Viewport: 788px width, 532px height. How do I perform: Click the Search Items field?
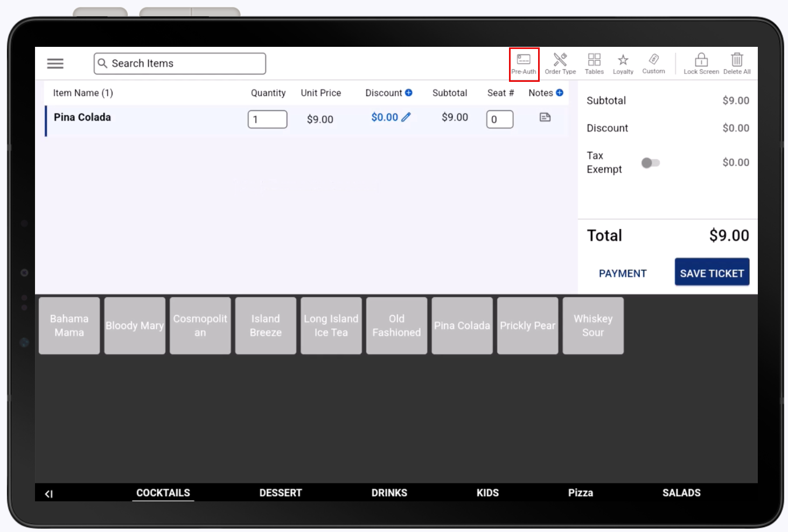pyautogui.click(x=180, y=64)
